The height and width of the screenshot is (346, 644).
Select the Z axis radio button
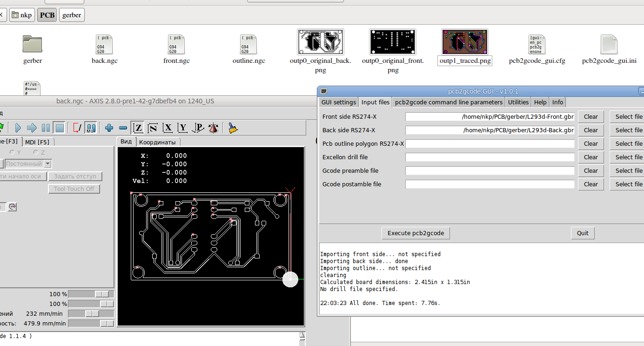pyautogui.click(x=36, y=152)
